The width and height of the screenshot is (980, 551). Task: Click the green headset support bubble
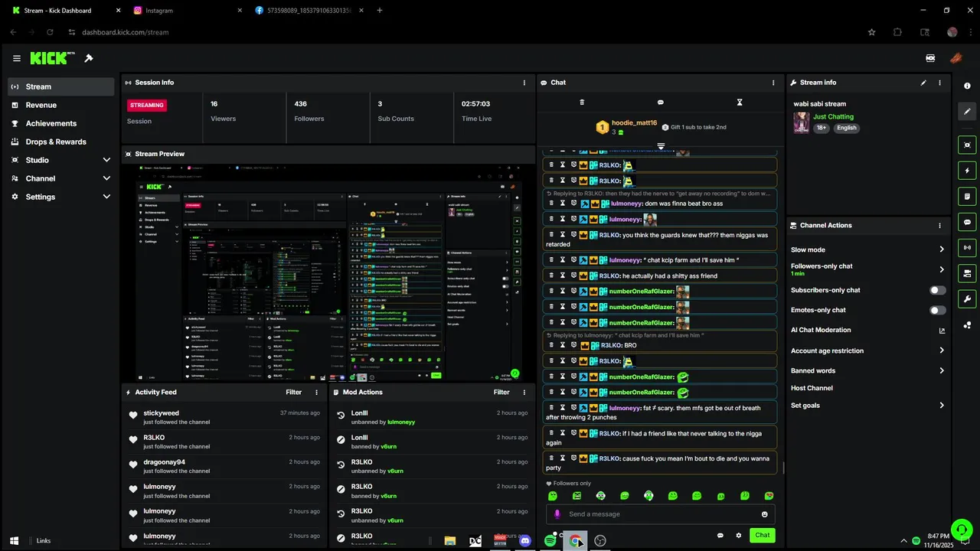pyautogui.click(x=962, y=530)
